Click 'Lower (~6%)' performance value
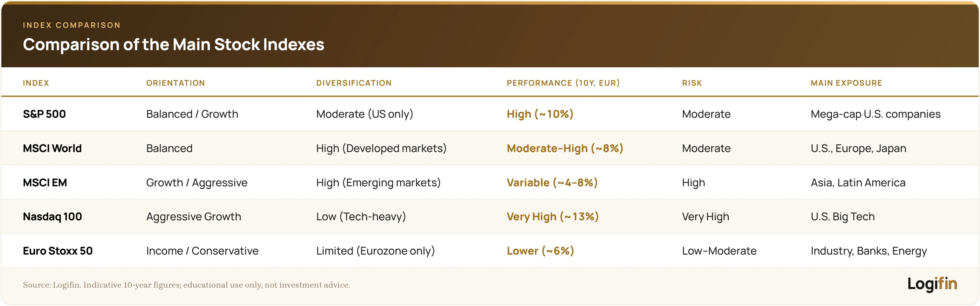The image size is (980, 306). point(540,251)
